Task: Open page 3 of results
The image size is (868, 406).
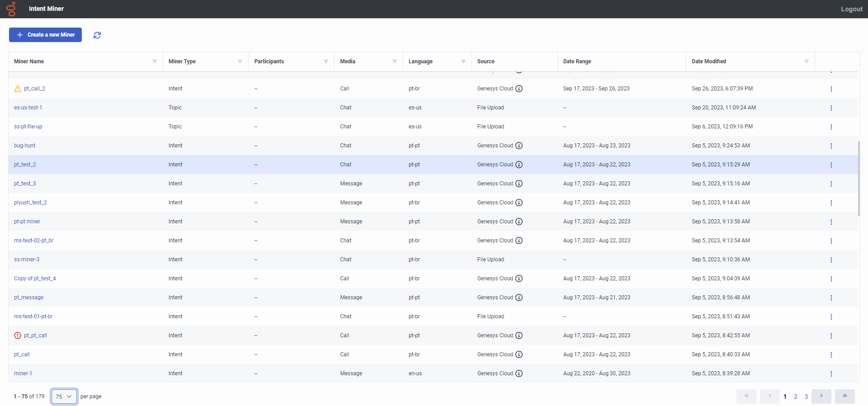Action: point(806,397)
